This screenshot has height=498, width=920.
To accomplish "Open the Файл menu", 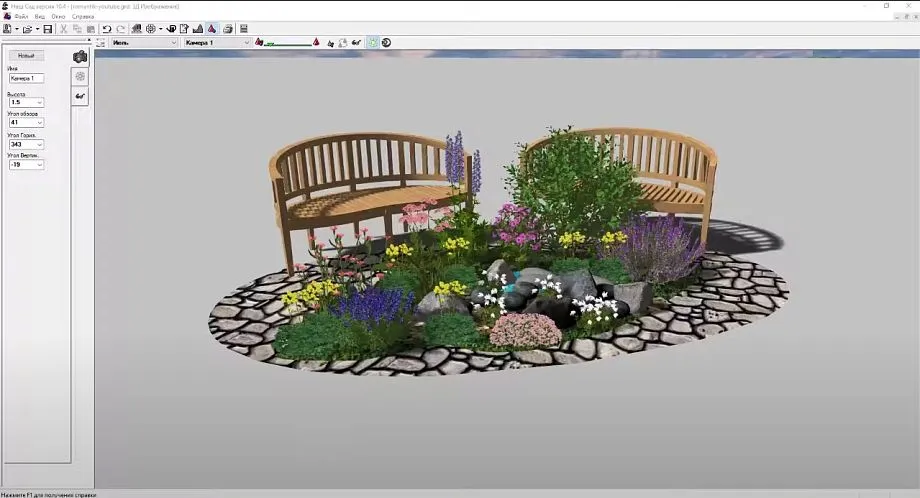I will [x=21, y=17].
